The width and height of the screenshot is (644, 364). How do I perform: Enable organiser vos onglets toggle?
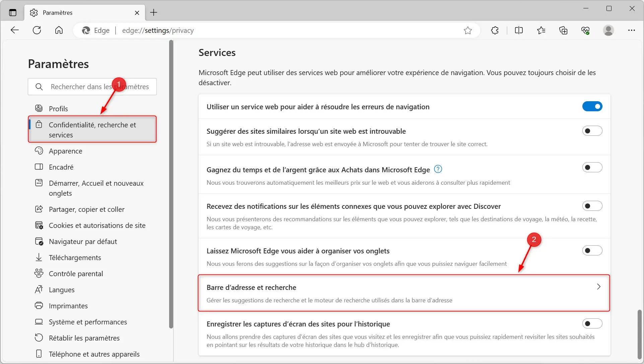[592, 250]
